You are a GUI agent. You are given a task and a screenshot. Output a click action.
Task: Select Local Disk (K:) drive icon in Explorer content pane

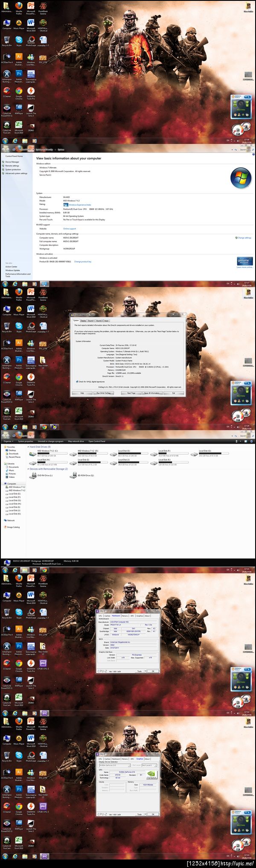pos(154,463)
